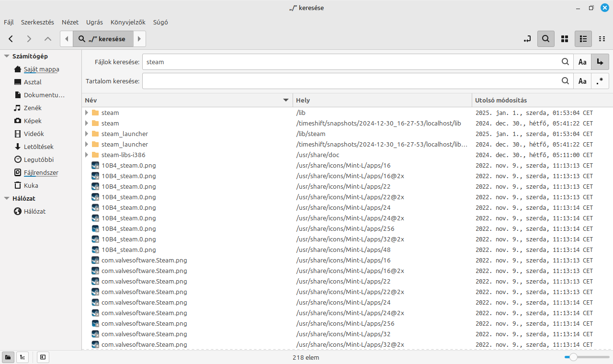This screenshot has height=364, width=613.
Task: Select 10B4_steam.0.png in apps/24@2x
Action: click(x=129, y=218)
